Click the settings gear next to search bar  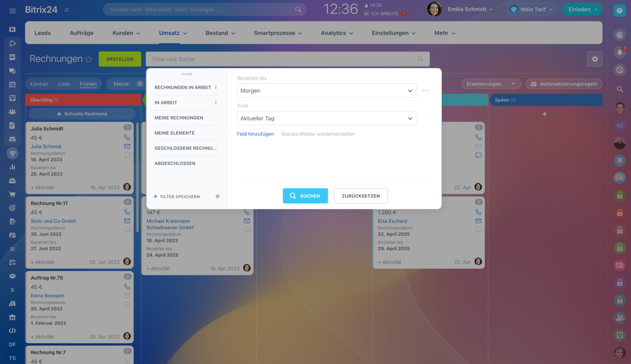[595, 59]
